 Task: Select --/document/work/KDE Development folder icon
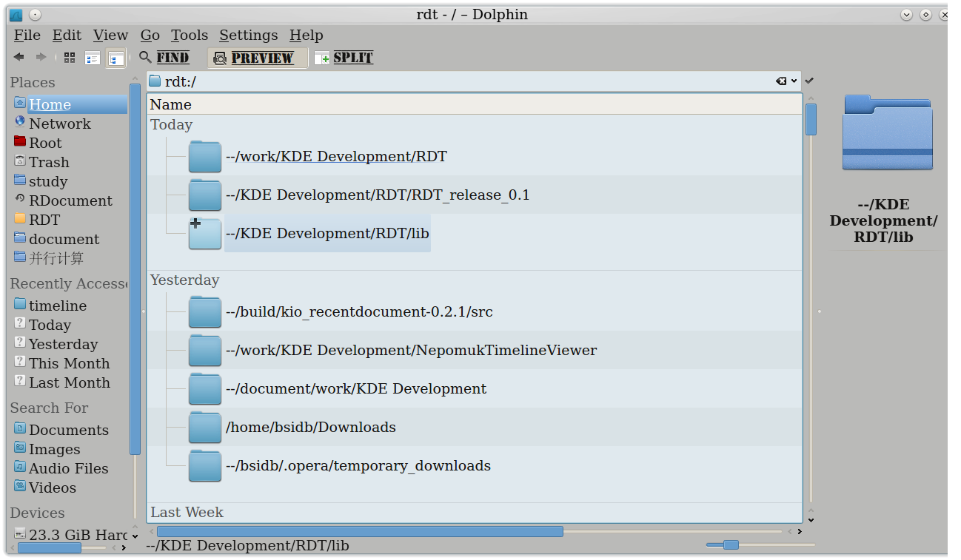pyautogui.click(x=205, y=388)
